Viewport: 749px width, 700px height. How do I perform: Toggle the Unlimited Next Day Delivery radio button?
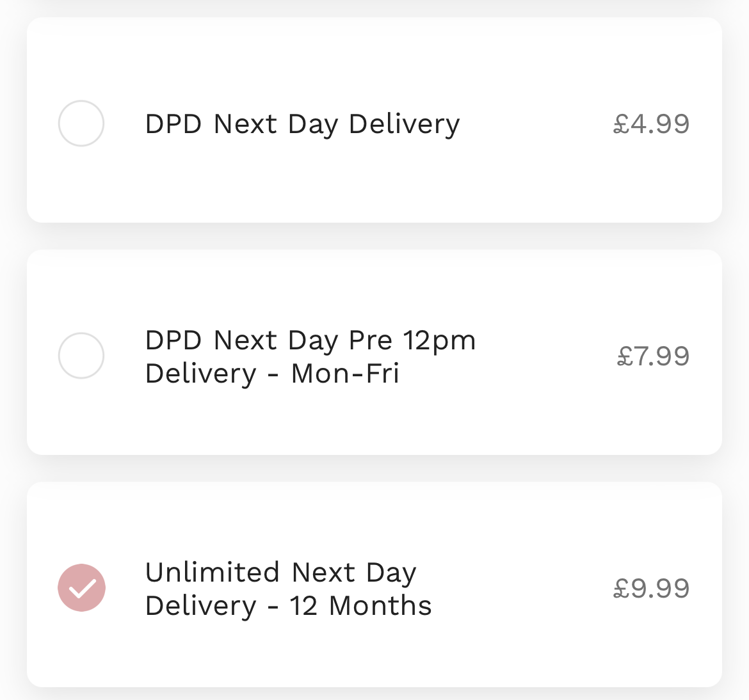coord(81,588)
